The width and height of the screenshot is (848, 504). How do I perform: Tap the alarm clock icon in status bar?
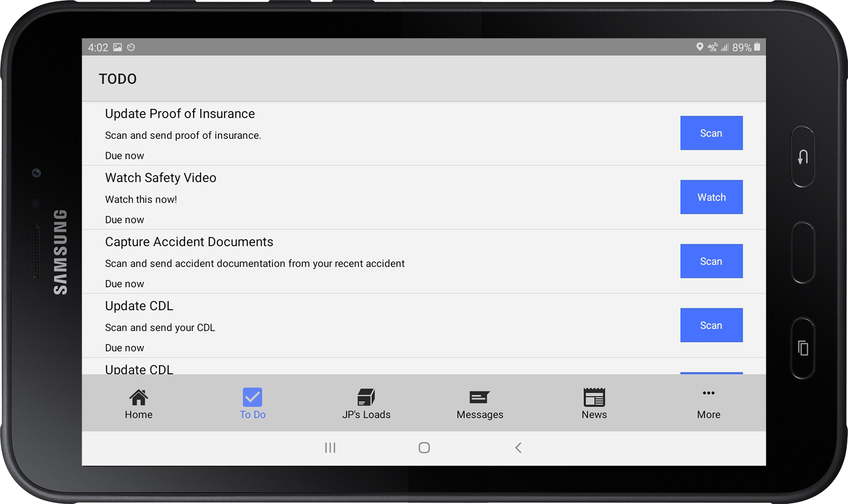point(131,47)
